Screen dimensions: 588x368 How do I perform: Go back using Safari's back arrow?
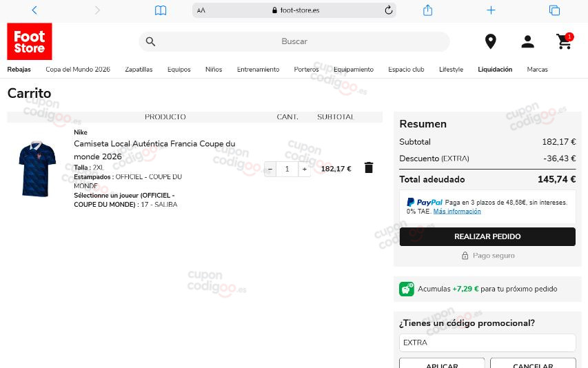[34, 10]
